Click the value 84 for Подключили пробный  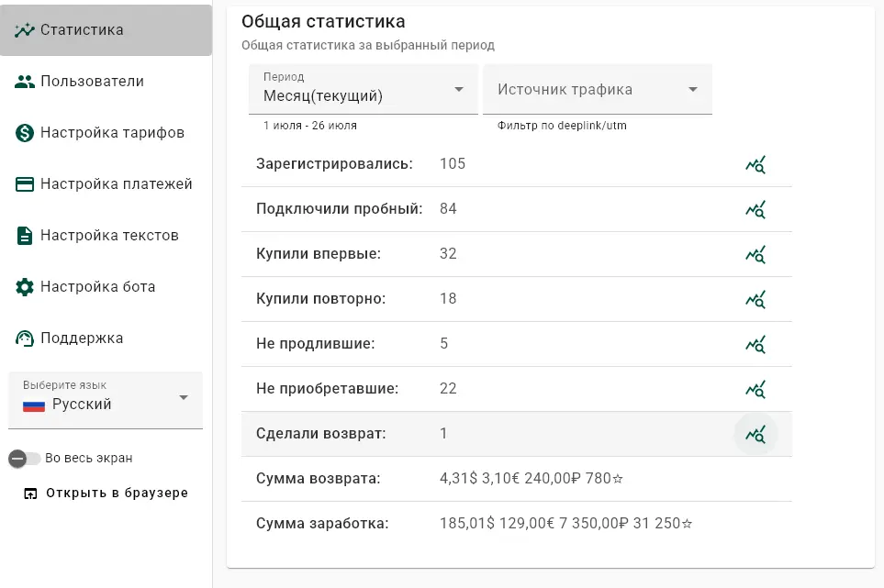[x=448, y=209]
